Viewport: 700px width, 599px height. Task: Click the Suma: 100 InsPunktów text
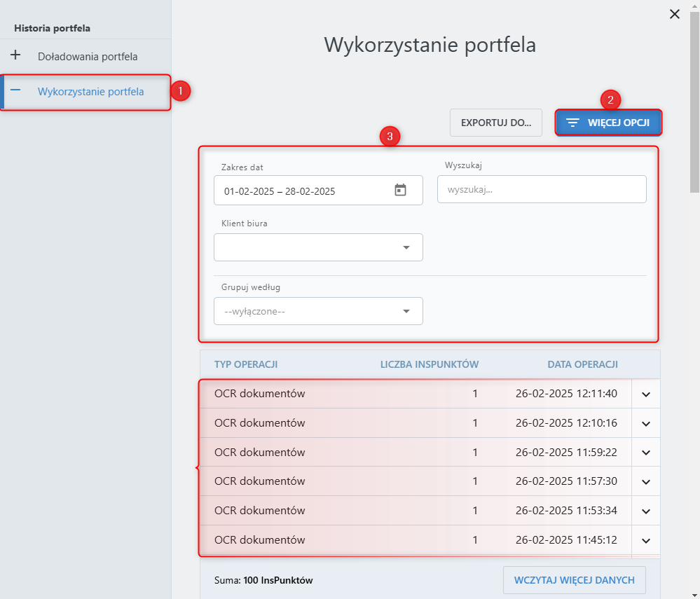click(x=263, y=580)
